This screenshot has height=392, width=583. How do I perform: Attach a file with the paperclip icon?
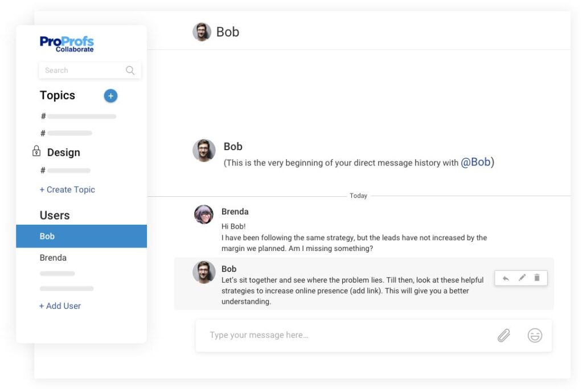504,336
